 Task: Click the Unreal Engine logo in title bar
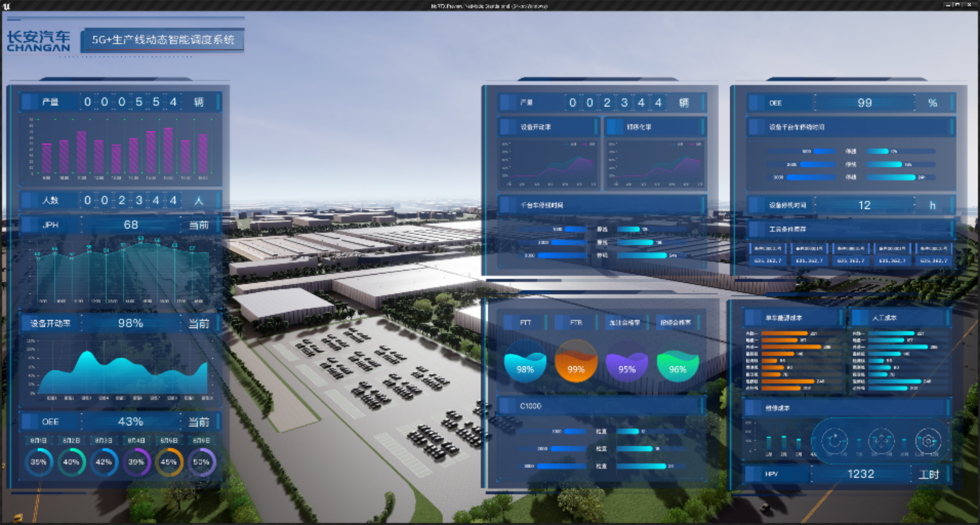[7, 6]
